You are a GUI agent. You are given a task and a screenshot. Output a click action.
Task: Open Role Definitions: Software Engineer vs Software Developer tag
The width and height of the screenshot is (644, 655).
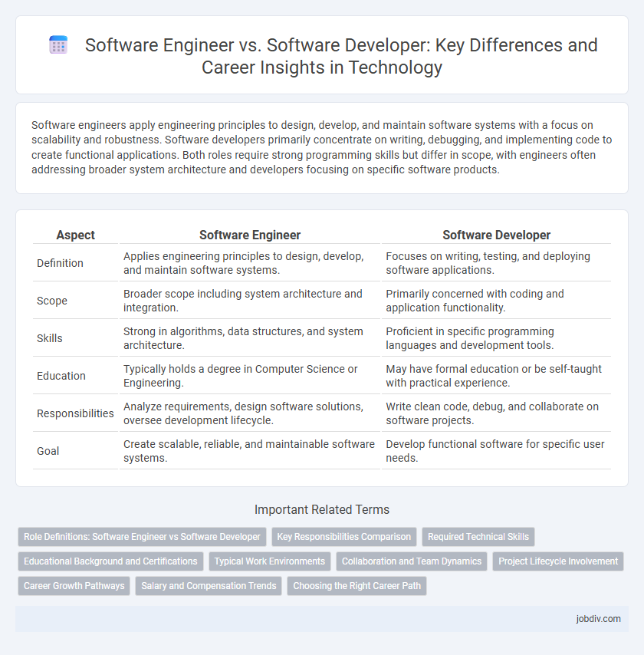(142, 537)
